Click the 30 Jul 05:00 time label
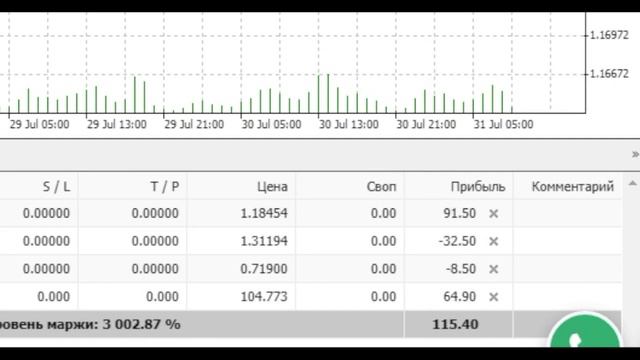This screenshot has height=360, width=640. tap(271, 124)
